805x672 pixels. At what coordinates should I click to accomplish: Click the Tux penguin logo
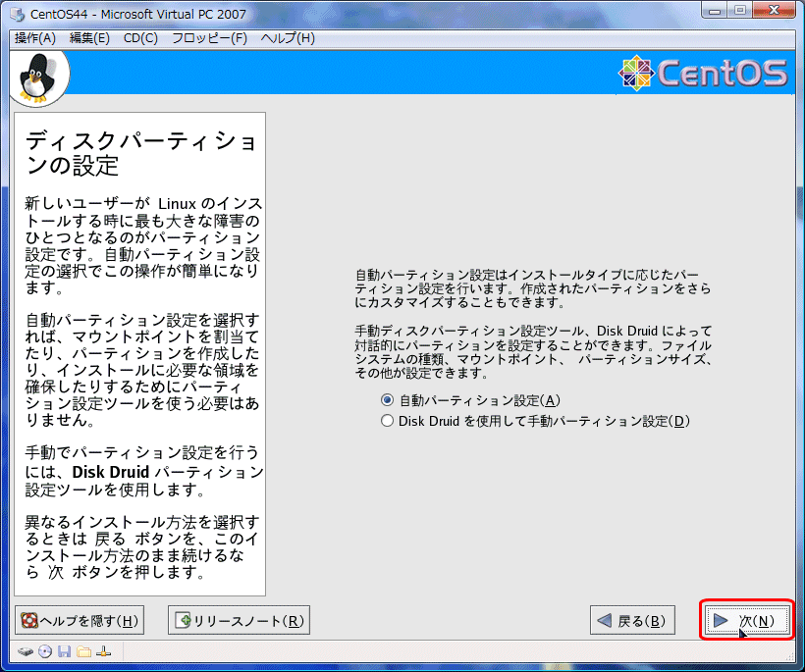tap(38, 77)
